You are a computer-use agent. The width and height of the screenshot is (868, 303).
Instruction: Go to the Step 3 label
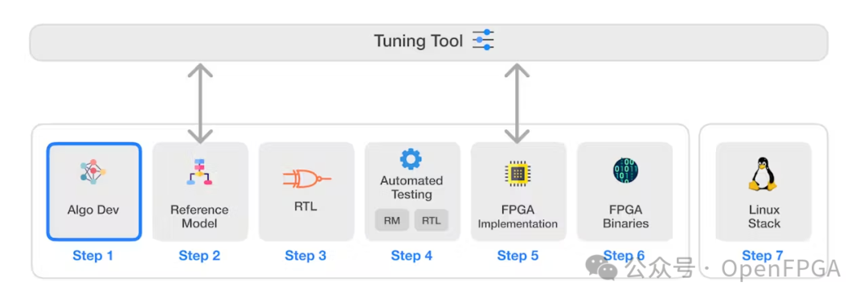click(305, 256)
